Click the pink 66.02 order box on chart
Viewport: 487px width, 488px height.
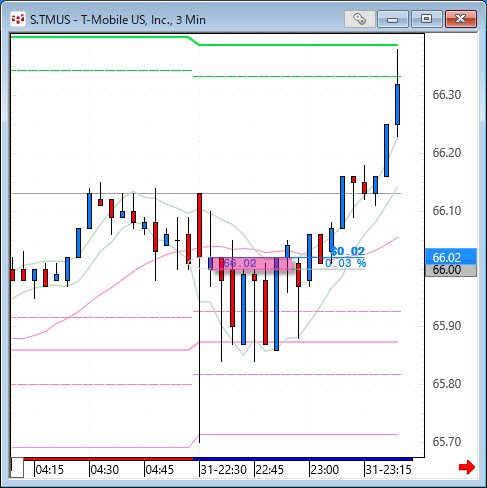pos(251,264)
